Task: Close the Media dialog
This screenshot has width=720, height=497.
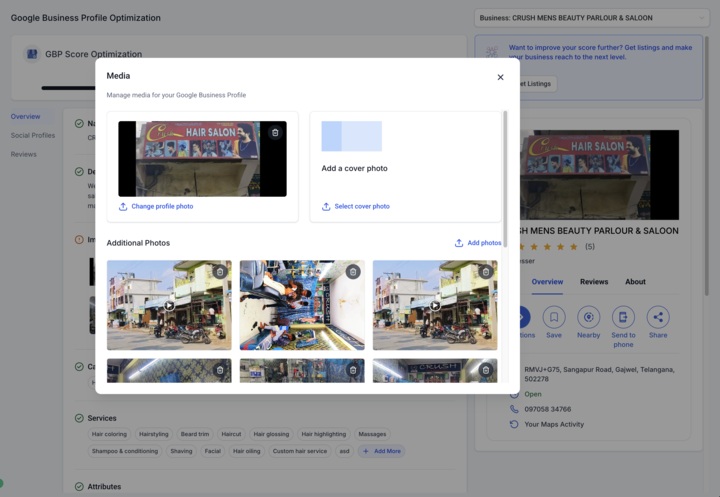Action: [501, 77]
